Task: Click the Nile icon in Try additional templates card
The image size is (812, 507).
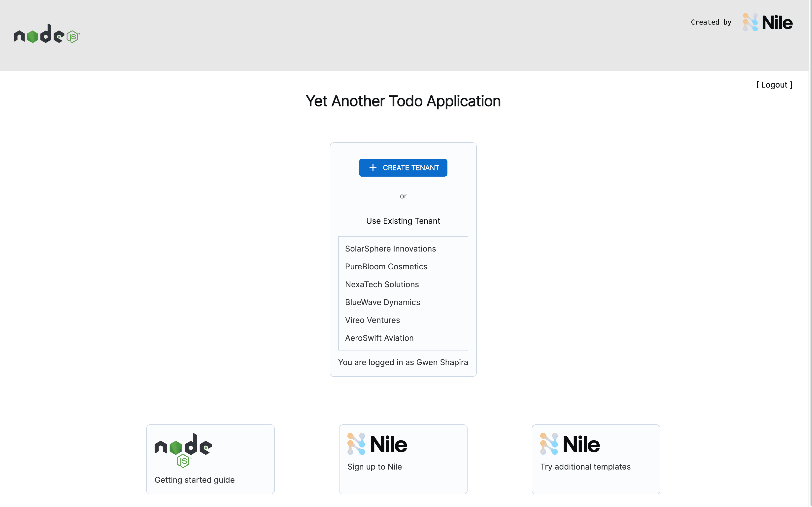Action: [x=548, y=444]
